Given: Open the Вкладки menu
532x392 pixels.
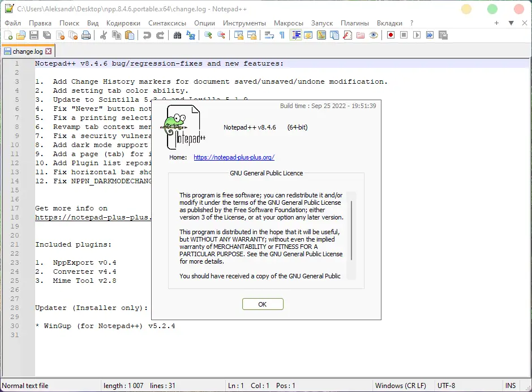Looking at the screenshot, I should point(389,23).
